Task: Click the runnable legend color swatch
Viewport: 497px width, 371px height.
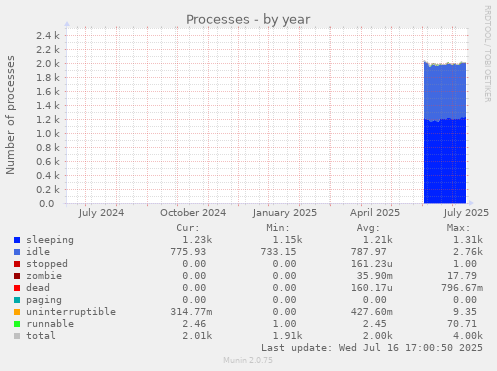Action: click(x=17, y=324)
